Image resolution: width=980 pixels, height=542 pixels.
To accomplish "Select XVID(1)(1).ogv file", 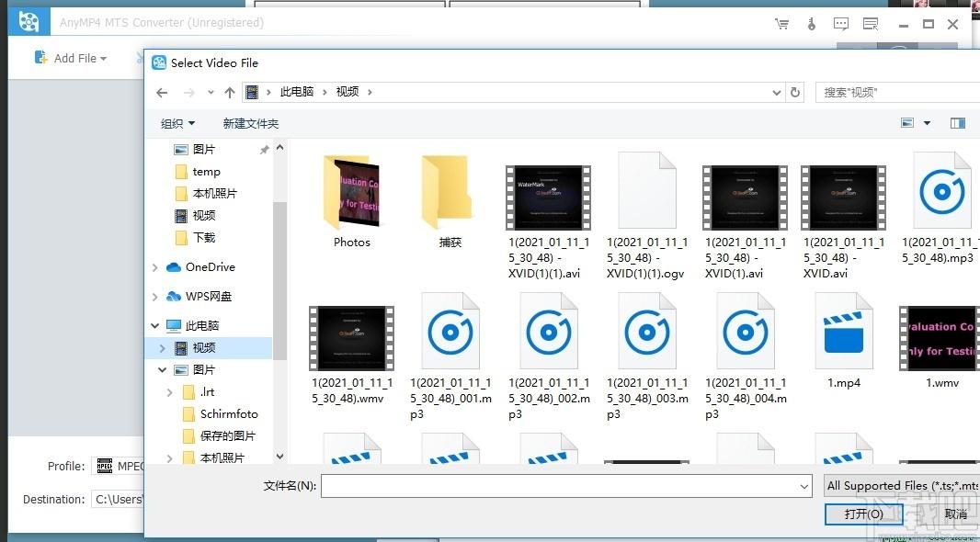I will [647, 216].
